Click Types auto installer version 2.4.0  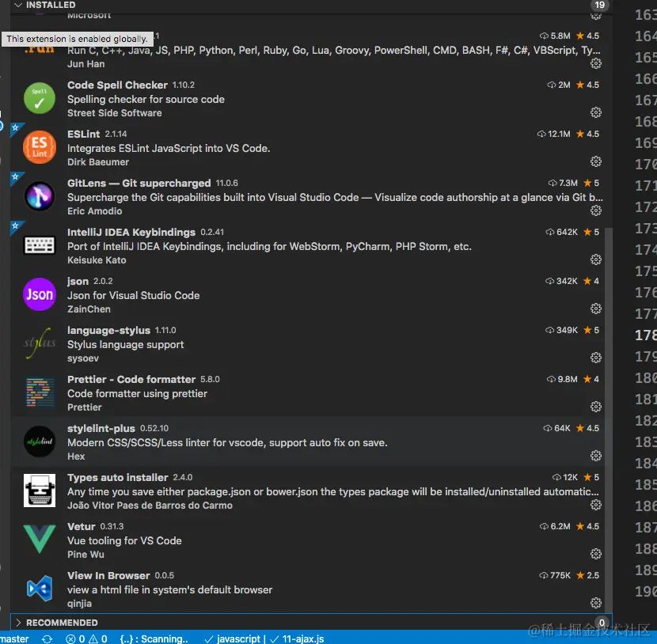[183, 477]
